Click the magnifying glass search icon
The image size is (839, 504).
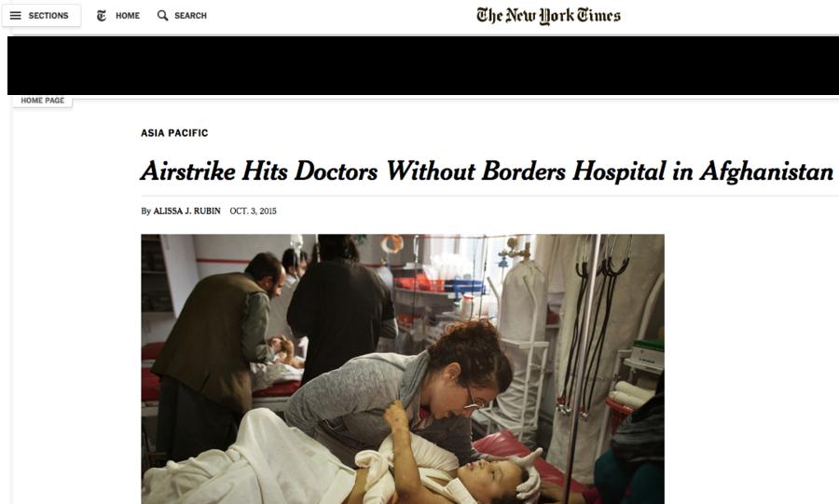pos(162,16)
